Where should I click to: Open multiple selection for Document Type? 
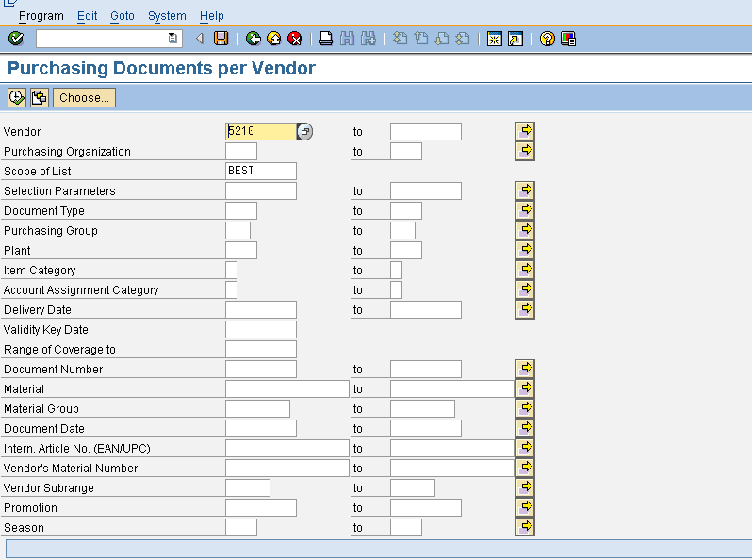pyautogui.click(x=525, y=210)
